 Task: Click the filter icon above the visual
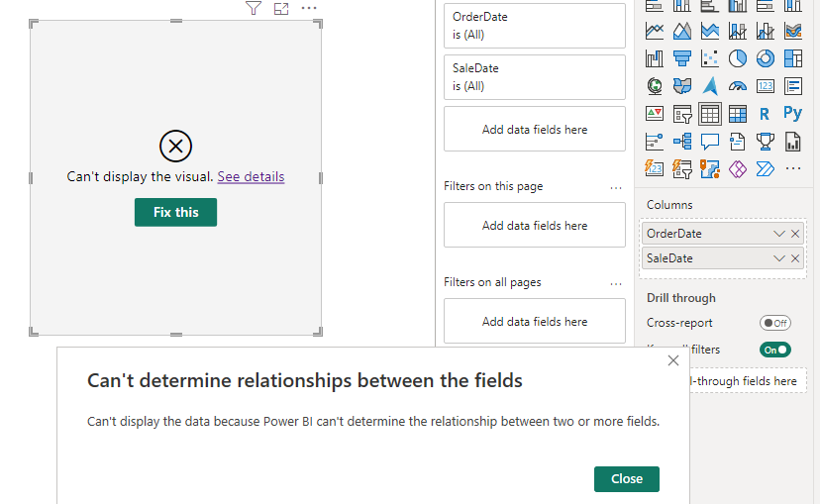point(254,8)
